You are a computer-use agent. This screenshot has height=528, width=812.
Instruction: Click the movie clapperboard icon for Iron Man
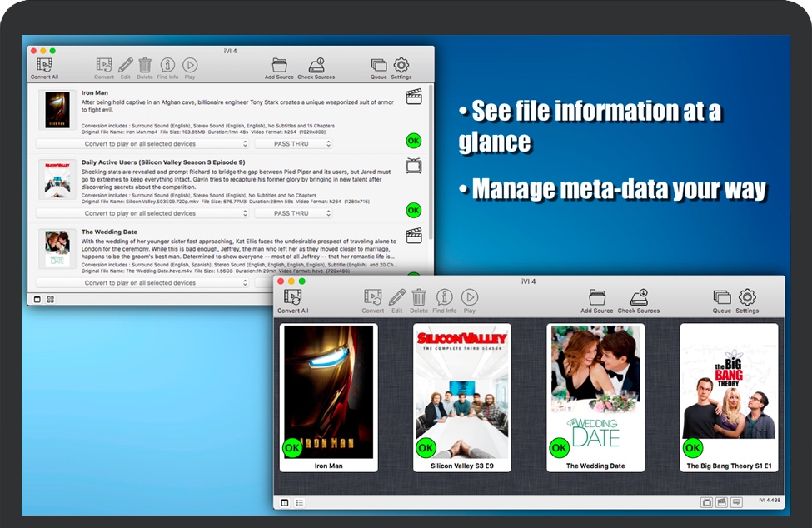tap(414, 97)
